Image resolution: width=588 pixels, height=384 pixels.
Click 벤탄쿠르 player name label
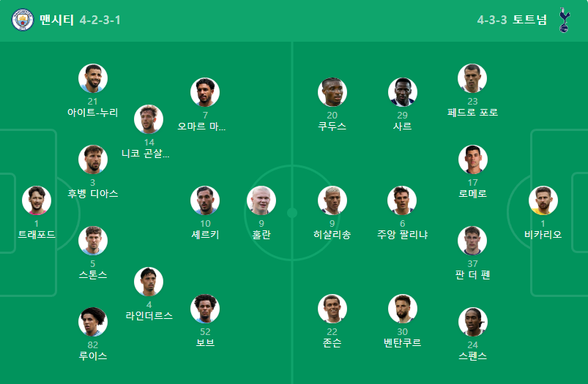click(403, 343)
